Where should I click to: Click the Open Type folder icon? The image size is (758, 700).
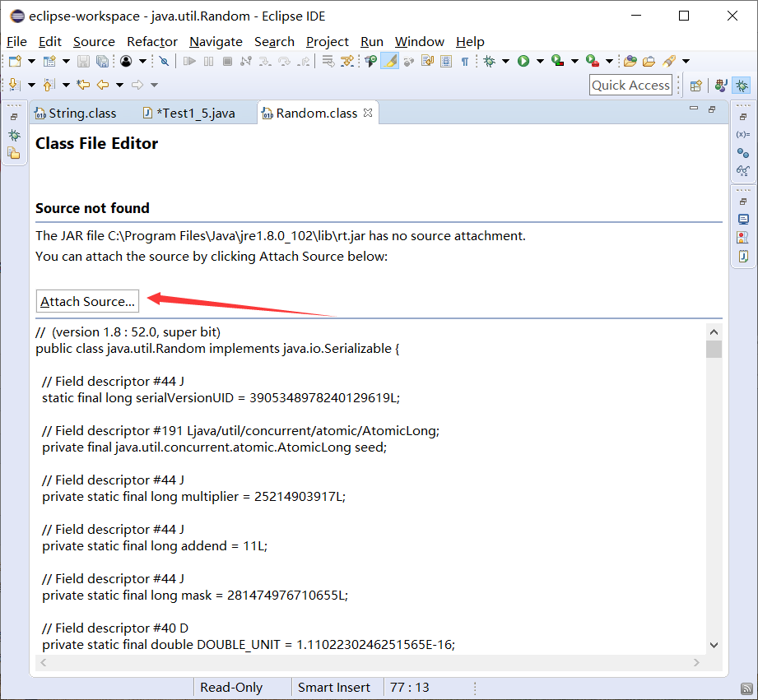click(x=630, y=61)
